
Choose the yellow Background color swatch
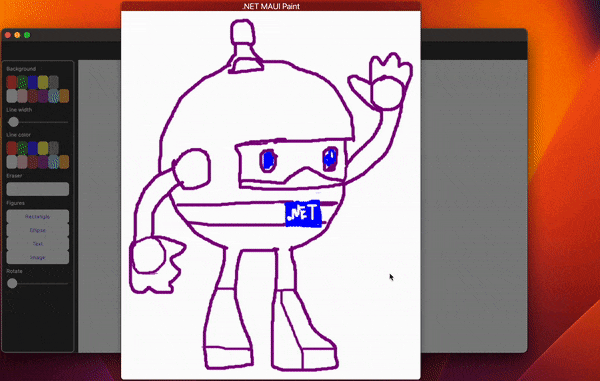[x=43, y=82]
